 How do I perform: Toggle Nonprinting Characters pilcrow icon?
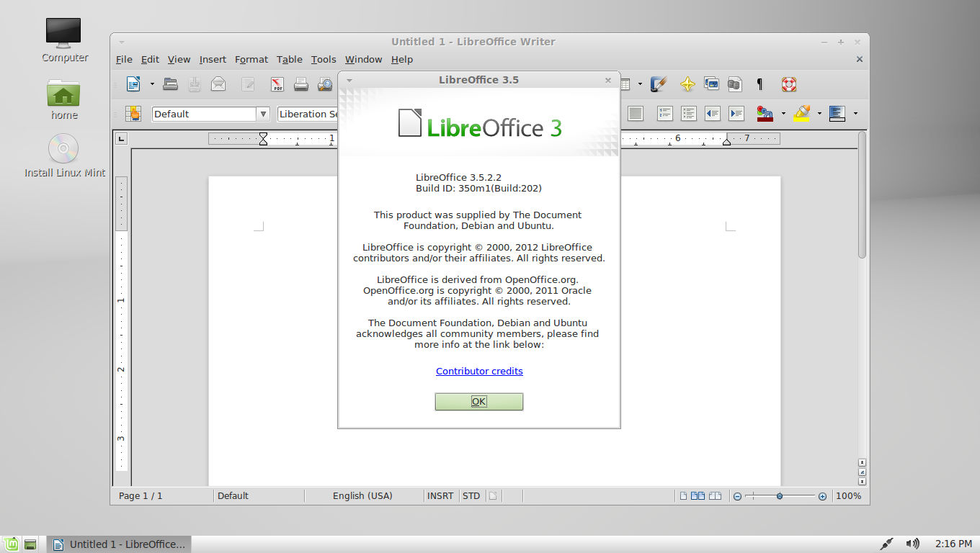point(759,84)
